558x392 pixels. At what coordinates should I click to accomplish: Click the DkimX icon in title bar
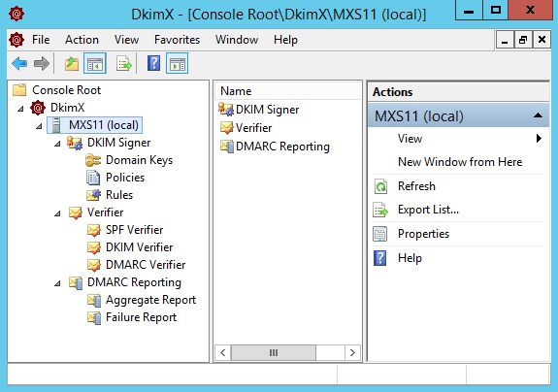click(x=16, y=14)
